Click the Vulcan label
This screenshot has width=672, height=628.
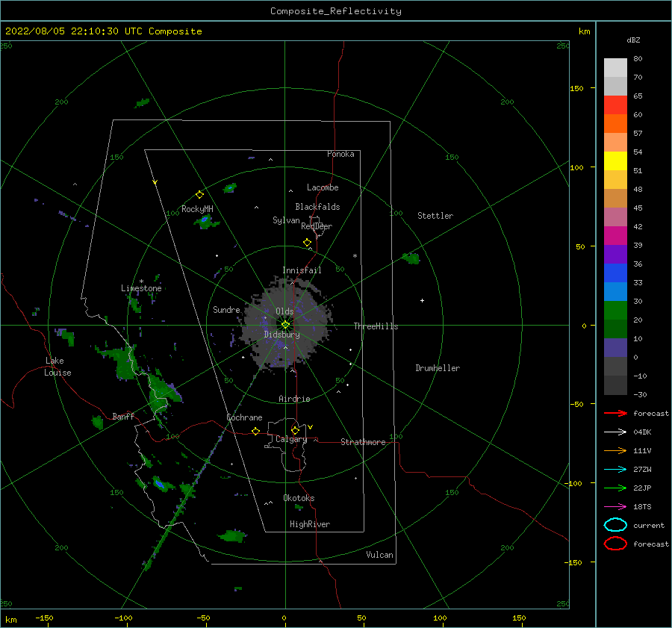380,555
